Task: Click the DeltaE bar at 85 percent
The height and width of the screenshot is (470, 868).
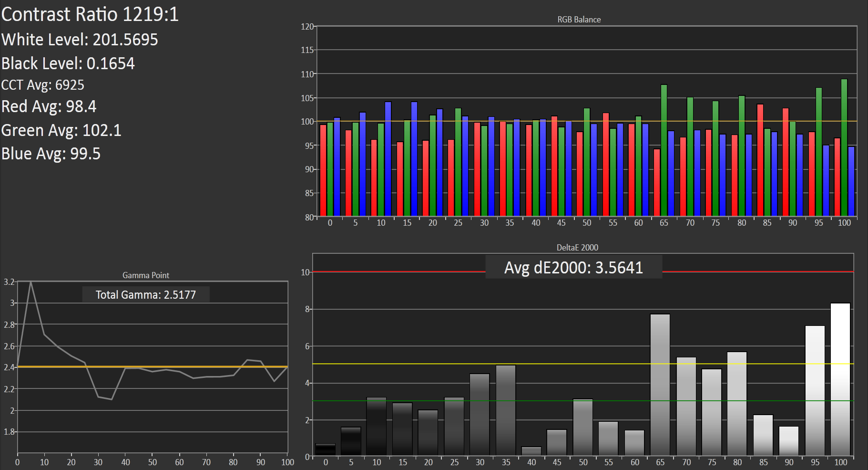Action: point(763,435)
